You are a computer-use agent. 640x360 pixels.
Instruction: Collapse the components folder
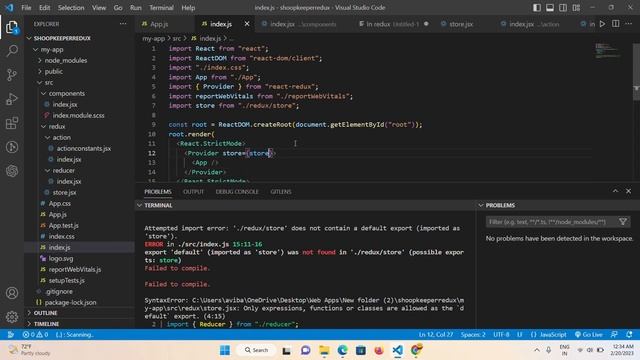pyautogui.click(x=67, y=93)
